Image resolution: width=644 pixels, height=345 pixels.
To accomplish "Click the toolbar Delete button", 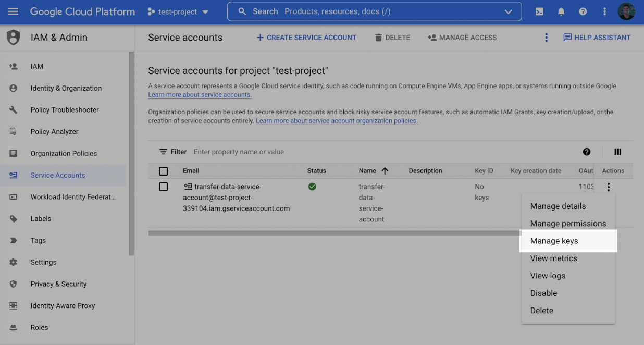I will pyautogui.click(x=392, y=38).
